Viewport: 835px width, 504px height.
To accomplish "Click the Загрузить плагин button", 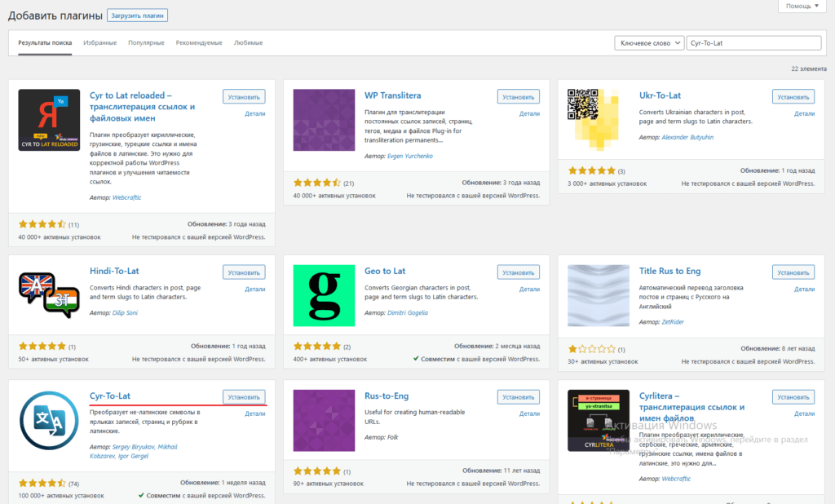I will coord(137,15).
